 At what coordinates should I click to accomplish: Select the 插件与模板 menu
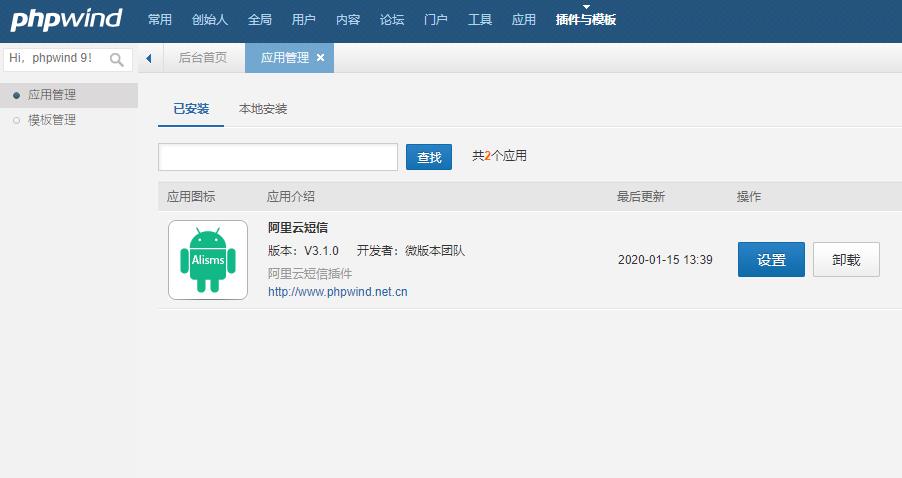click(x=586, y=20)
